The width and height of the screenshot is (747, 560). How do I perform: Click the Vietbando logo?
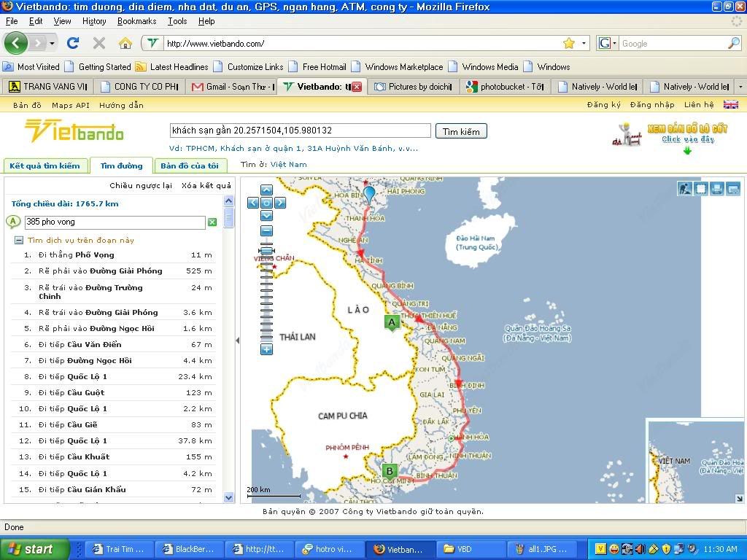click(74, 131)
